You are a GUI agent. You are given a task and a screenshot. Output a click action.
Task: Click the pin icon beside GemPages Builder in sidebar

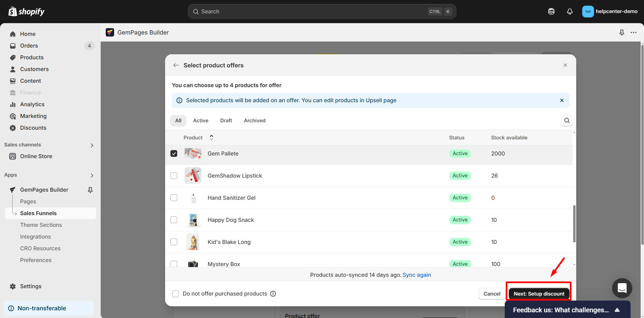coord(90,190)
